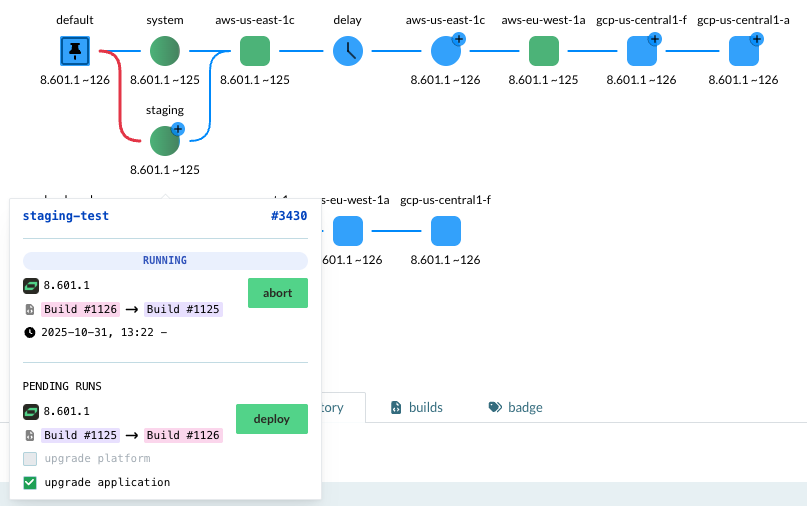
Task: Select the blue circle aws-us-east-1c node
Action: coord(445,51)
